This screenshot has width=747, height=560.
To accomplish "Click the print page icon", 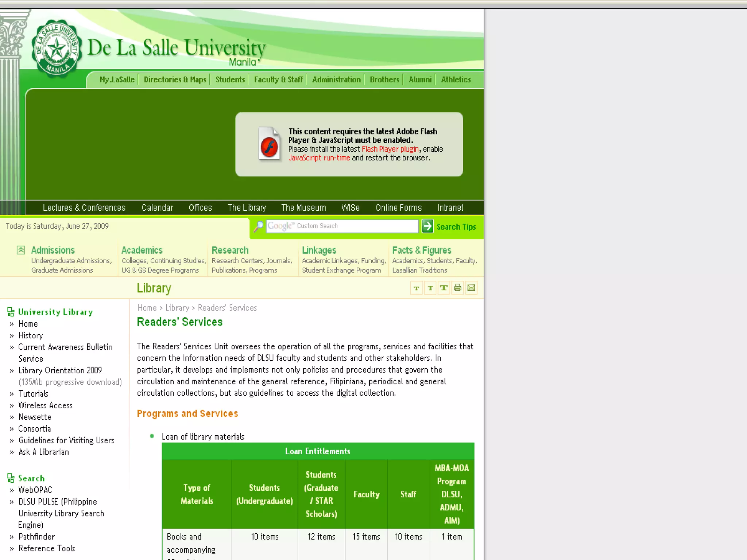I will pyautogui.click(x=457, y=288).
